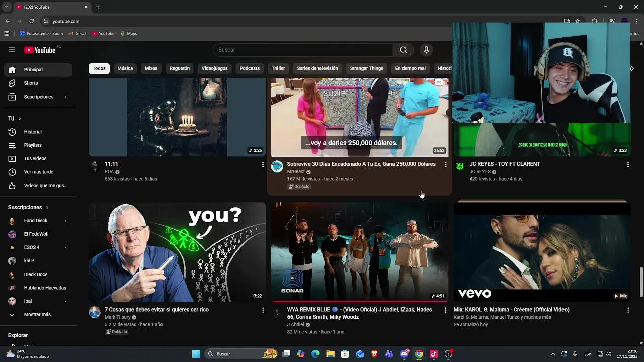The image size is (644, 362).
Task: Expand Mostrar más subscriptions list
Action: click(x=39, y=315)
